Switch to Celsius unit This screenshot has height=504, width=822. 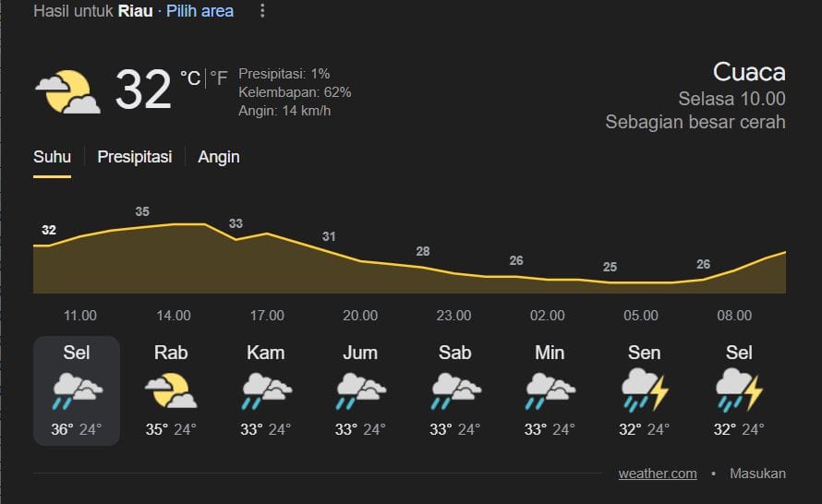(x=189, y=78)
